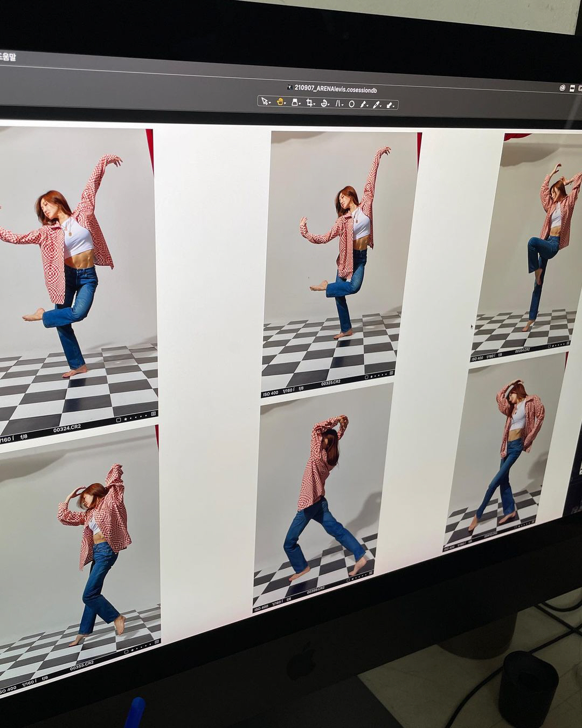This screenshot has height=728, width=582.
Task: Activate the Pan hand tool
Action: [280, 102]
